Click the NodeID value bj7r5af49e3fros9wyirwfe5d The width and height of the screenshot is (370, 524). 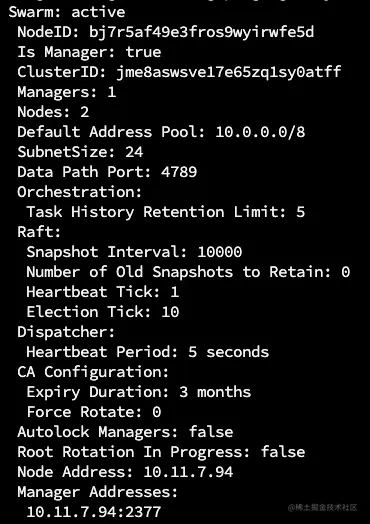coord(202,33)
